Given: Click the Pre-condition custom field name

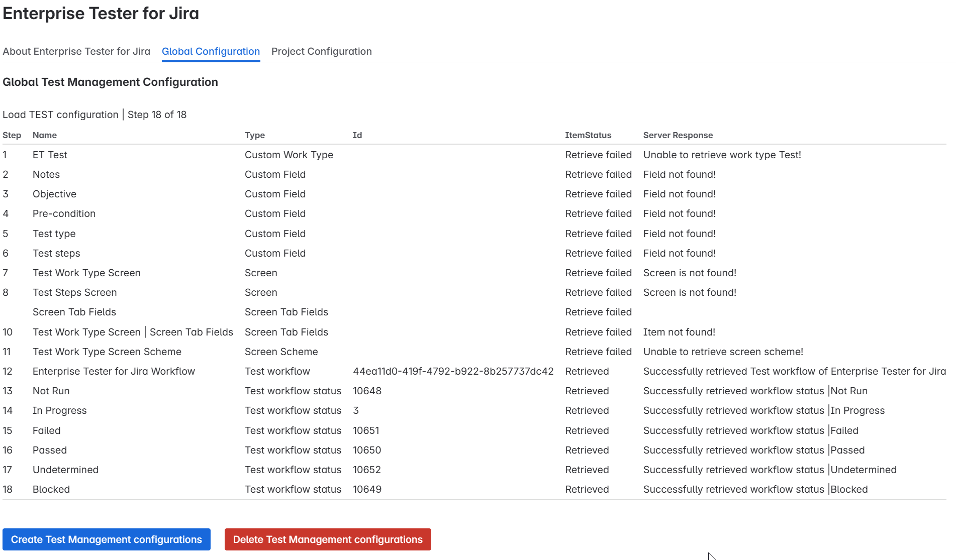Looking at the screenshot, I should pos(64,213).
